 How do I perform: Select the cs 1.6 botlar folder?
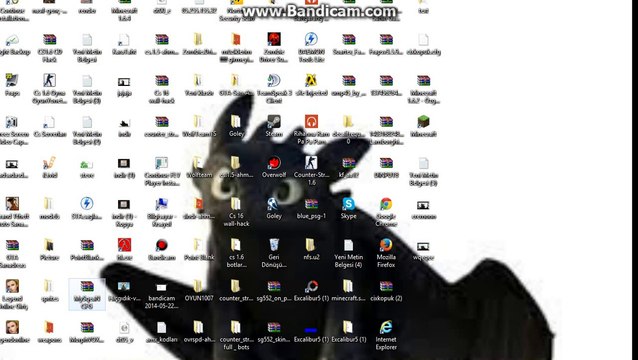[236, 253]
